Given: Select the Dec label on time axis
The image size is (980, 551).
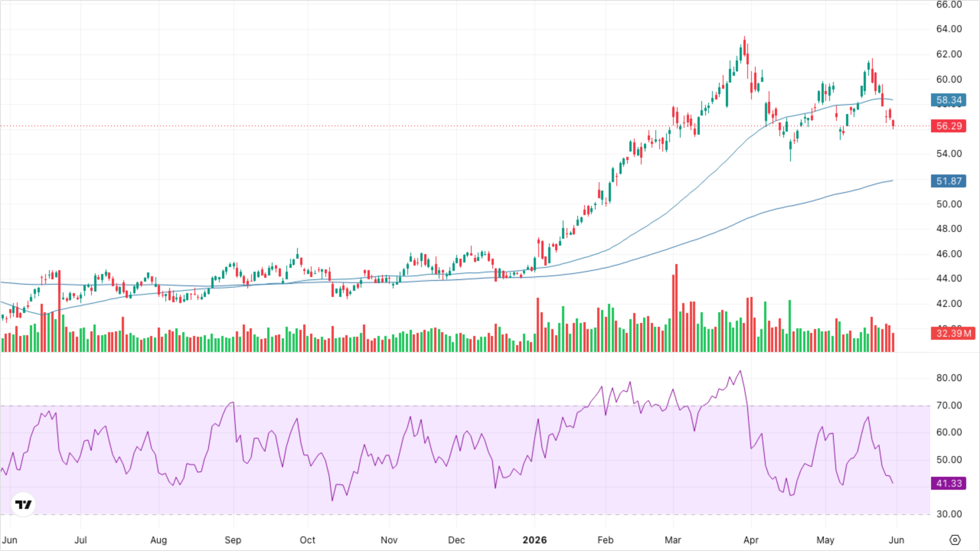Looking at the screenshot, I should [x=456, y=540].
